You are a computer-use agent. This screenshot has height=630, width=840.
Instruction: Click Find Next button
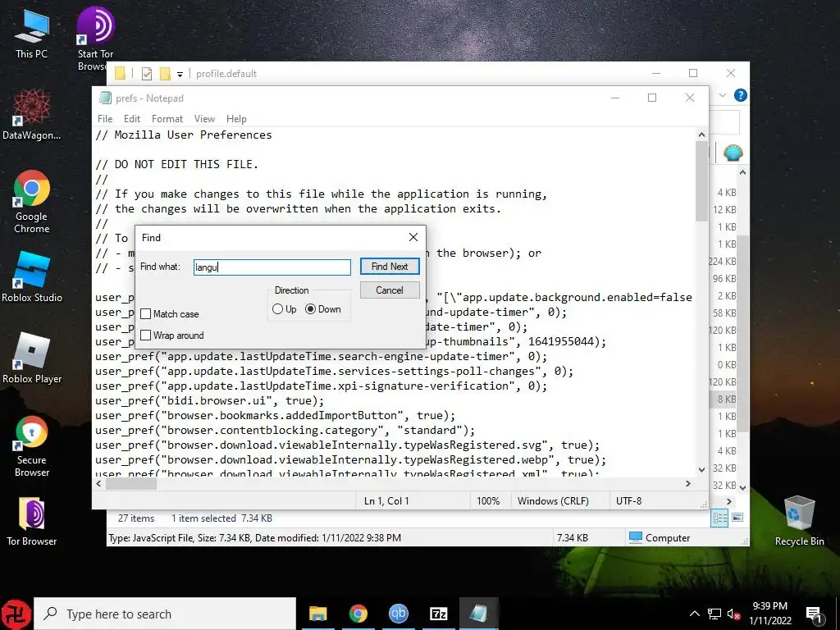(390, 267)
